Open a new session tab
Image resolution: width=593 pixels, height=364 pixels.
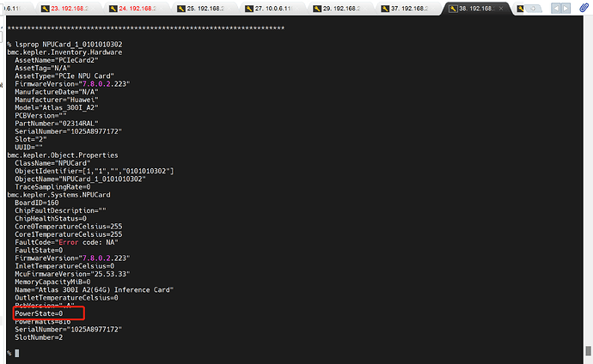point(533,9)
